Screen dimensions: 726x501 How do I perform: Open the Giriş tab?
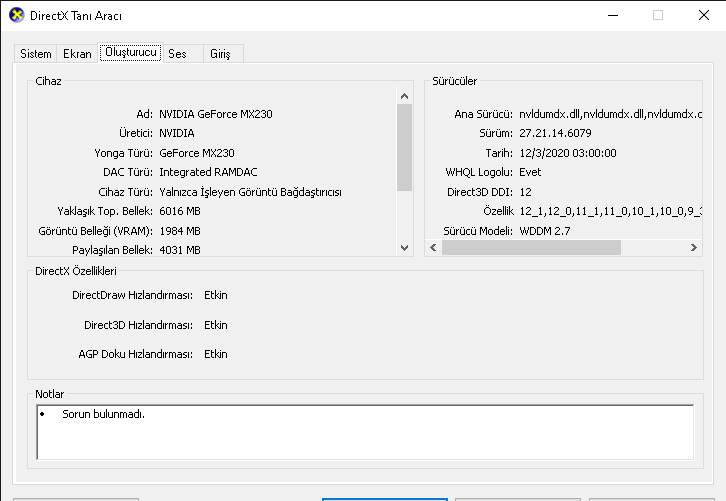point(219,54)
